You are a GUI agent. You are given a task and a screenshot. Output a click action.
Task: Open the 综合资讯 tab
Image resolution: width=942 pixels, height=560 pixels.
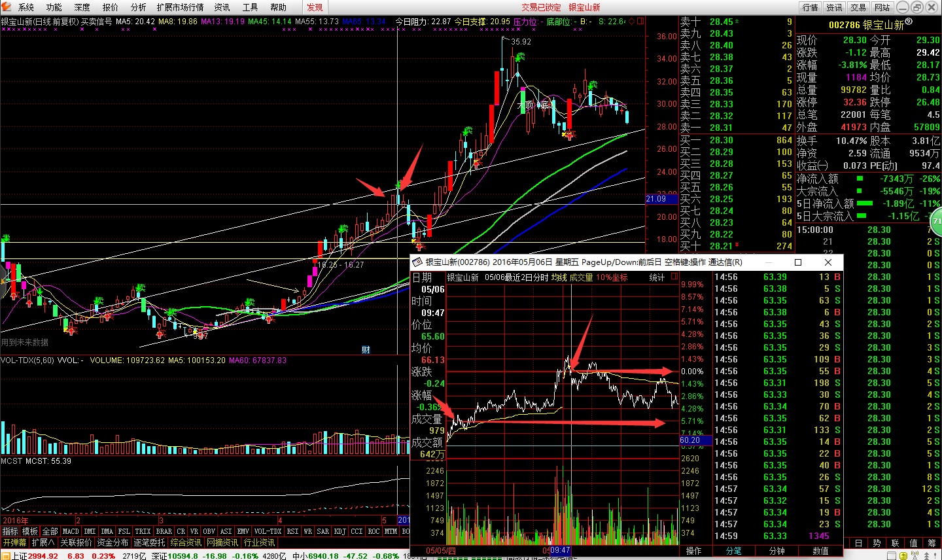pos(186,543)
